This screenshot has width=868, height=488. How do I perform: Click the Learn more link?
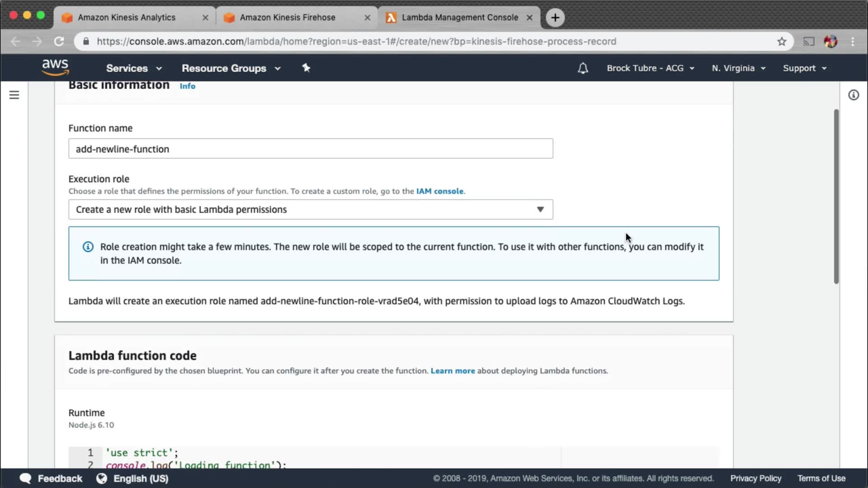[453, 371]
